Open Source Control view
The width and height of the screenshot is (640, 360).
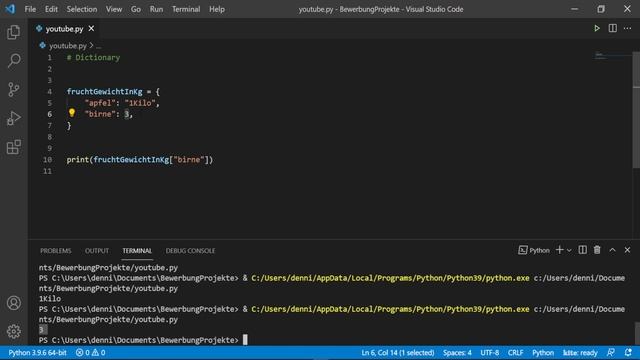pos(13,89)
